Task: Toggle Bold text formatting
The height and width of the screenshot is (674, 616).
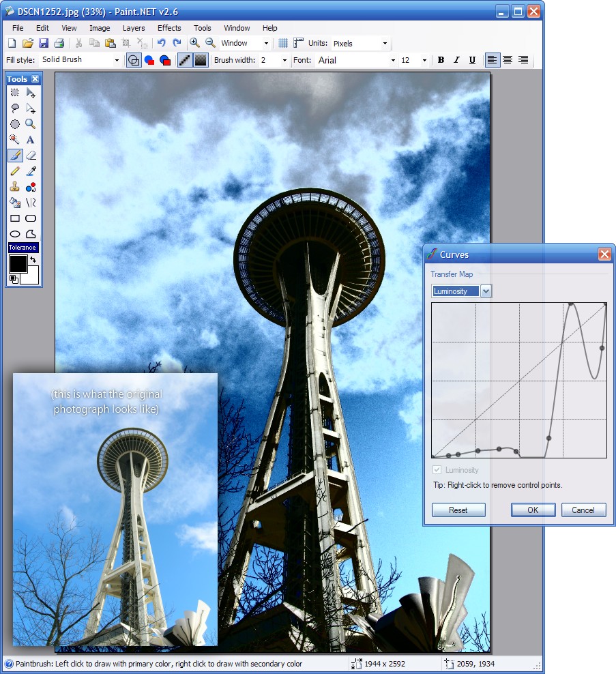Action: [x=441, y=60]
